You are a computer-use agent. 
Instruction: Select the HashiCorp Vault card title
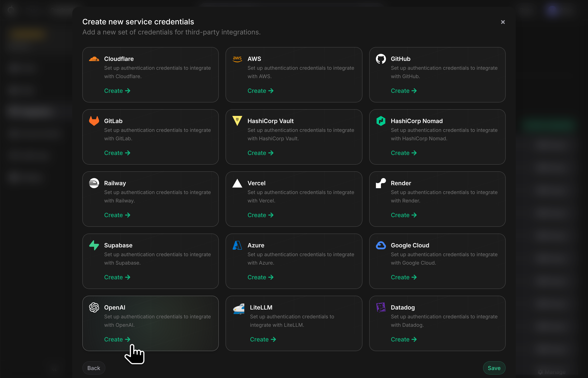point(270,121)
